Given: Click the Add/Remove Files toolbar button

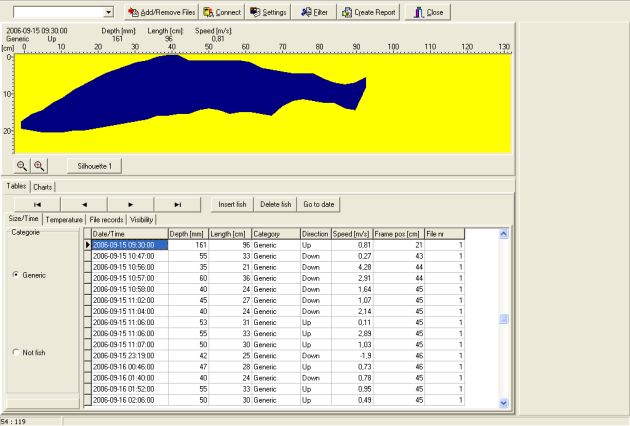Looking at the screenshot, I should click(162, 12).
